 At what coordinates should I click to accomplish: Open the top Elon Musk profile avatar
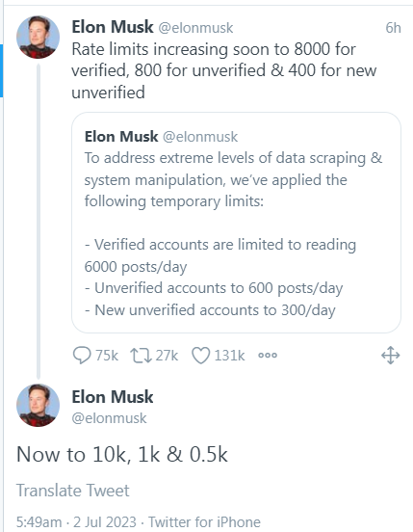(38, 37)
